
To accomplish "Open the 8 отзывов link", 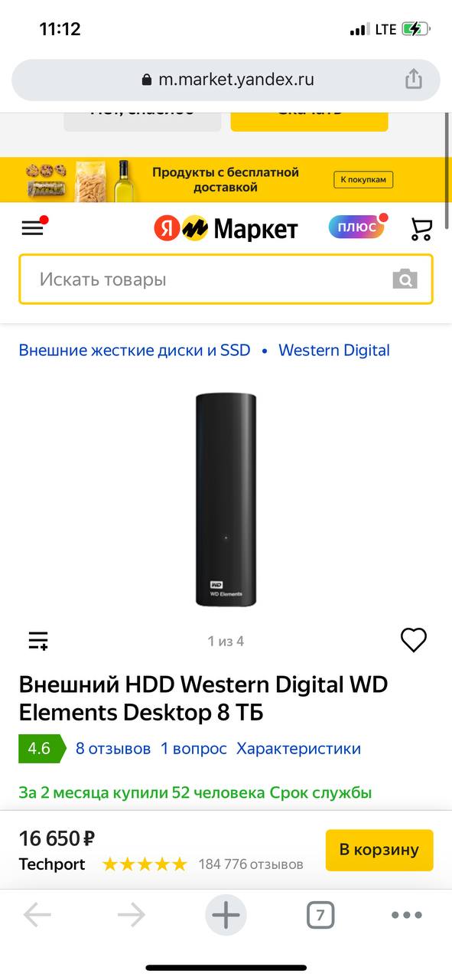I will pos(113,749).
